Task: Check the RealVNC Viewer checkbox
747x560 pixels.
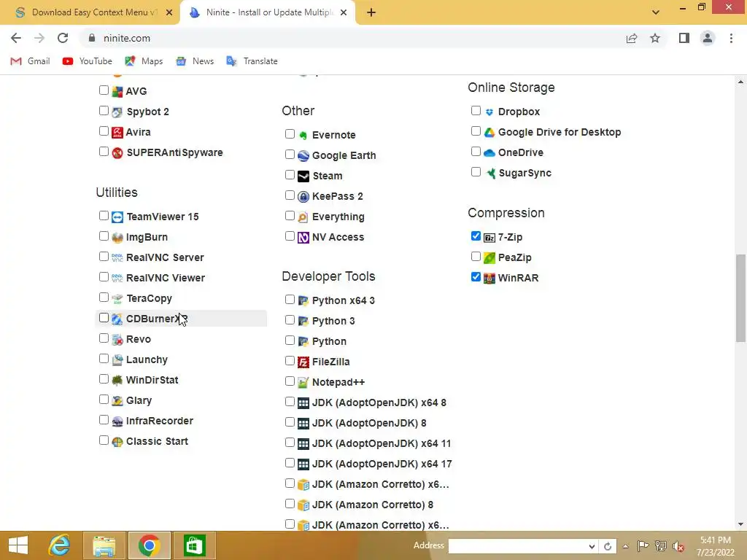Action: [x=104, y=277]
